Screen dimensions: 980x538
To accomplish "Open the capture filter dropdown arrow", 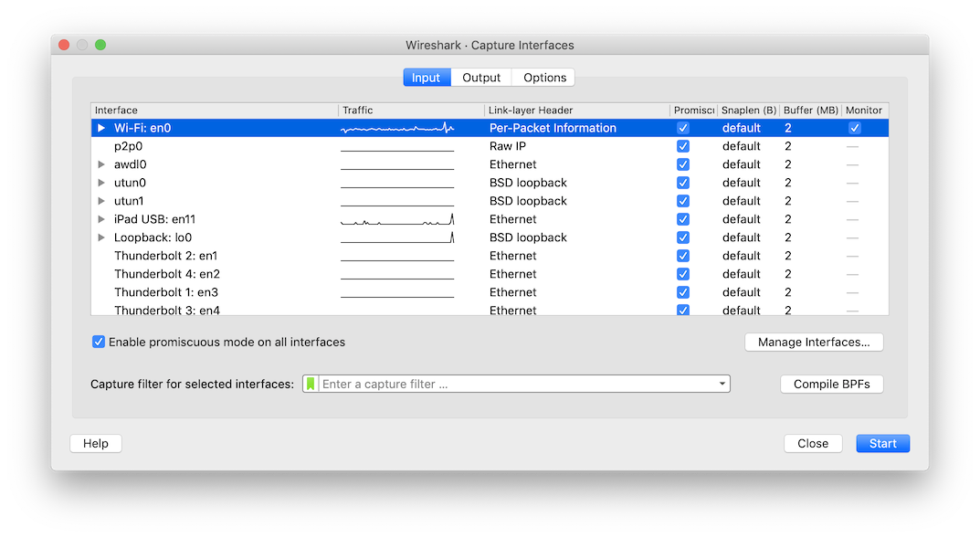I will click(x=722, y=384).
